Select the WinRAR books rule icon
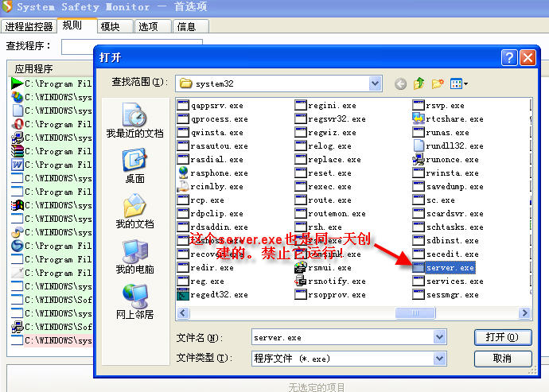Viewport: 549px width, 392px height. pos(18,151)
